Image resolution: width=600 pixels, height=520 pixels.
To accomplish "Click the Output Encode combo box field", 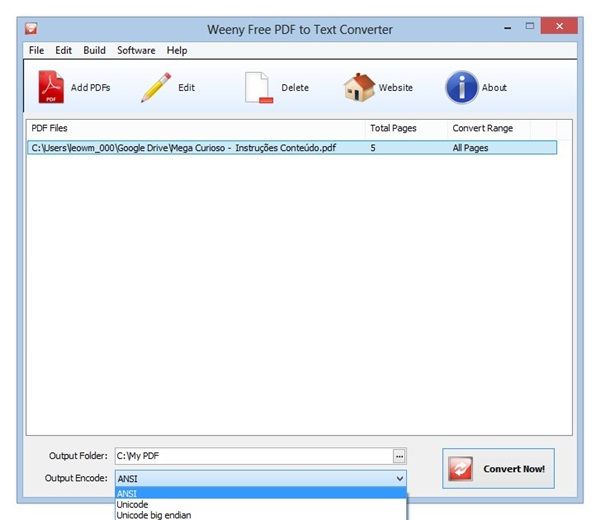I will (x=261, y=478).
